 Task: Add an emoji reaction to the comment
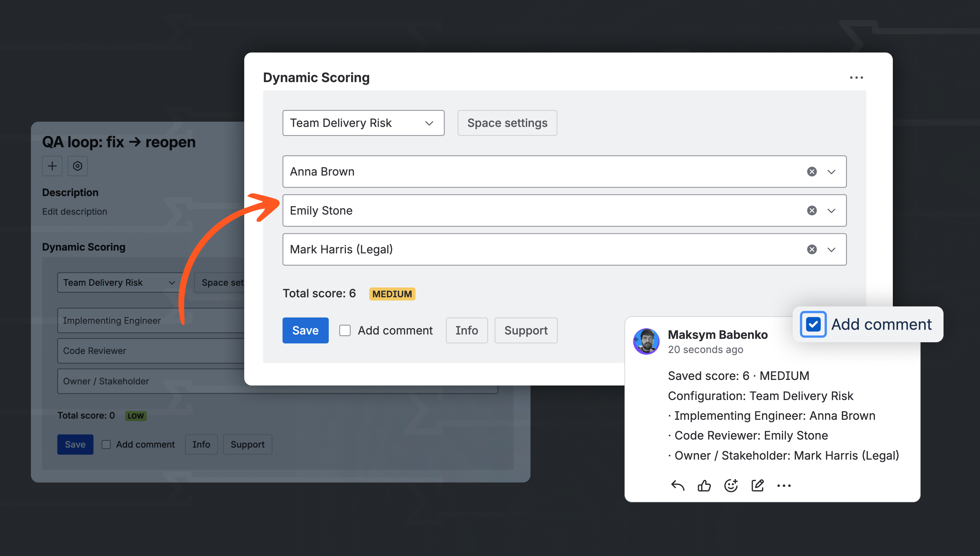tap(731, 485)
